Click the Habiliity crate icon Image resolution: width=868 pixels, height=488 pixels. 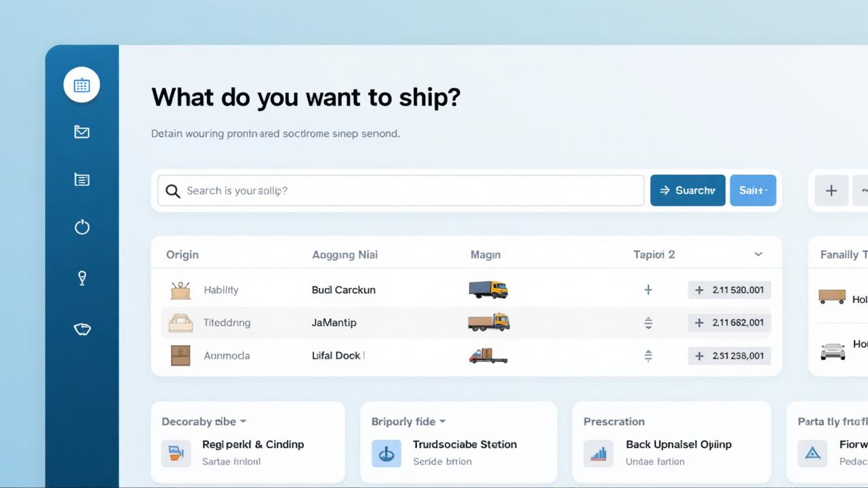[180, 290]
